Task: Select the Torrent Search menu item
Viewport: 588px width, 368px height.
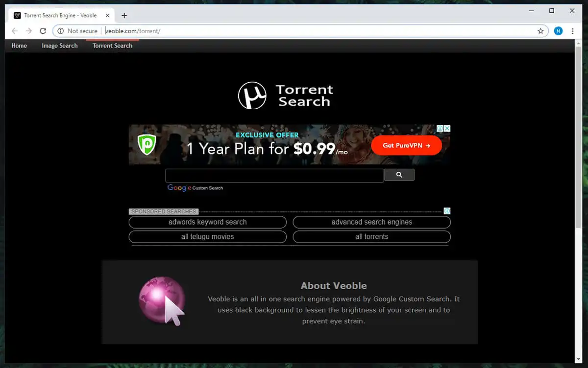Action: 112,46
